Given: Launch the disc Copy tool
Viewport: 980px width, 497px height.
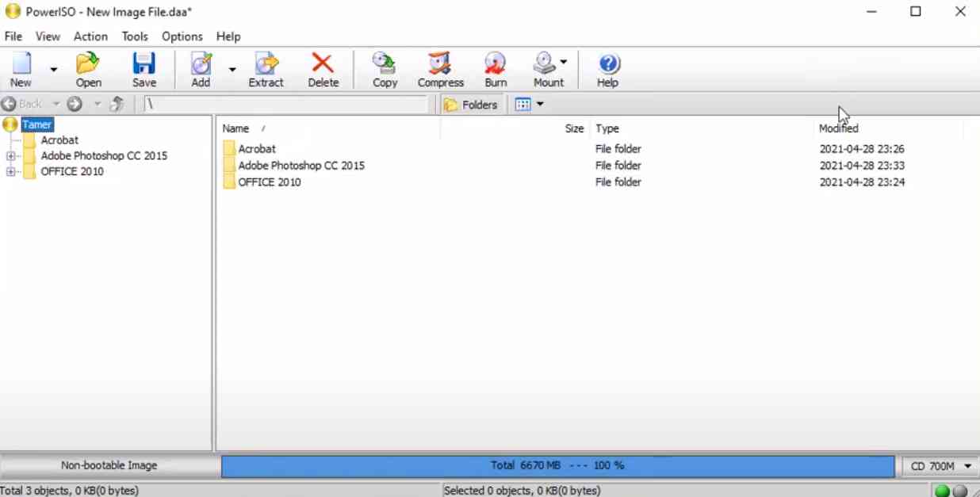Looking at the screenshot, I should coord(385,70).
